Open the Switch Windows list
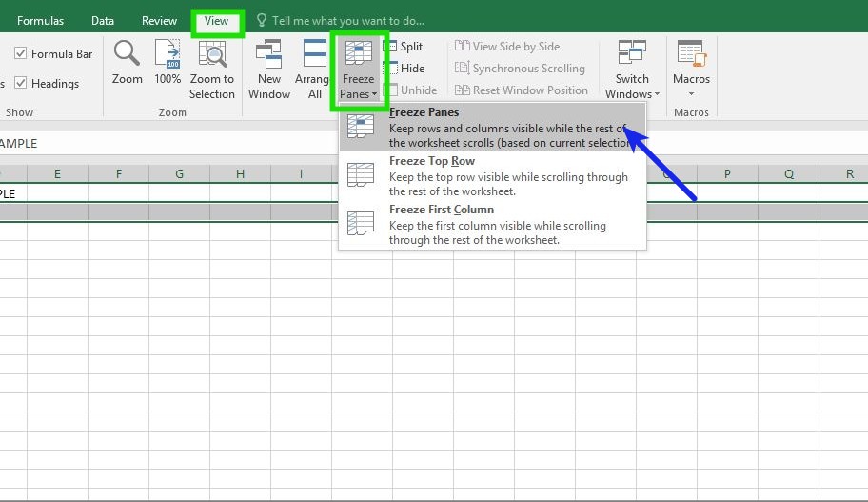 632,70
